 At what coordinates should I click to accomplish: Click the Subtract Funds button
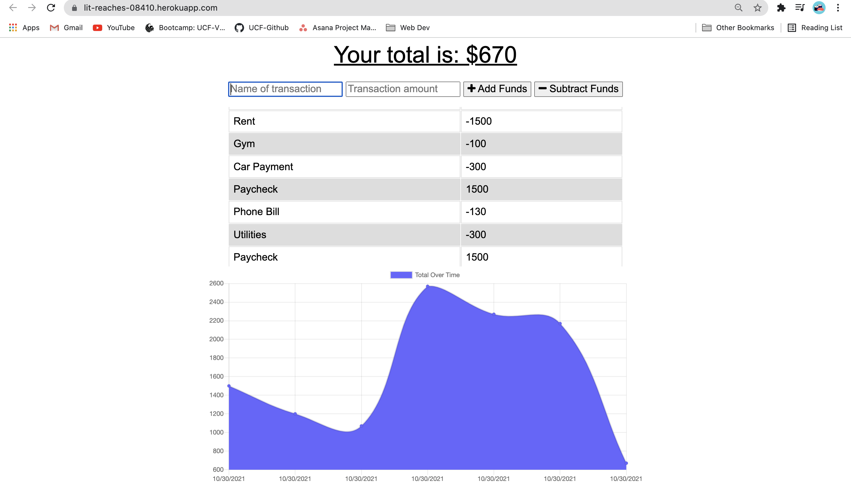[578, 89]
